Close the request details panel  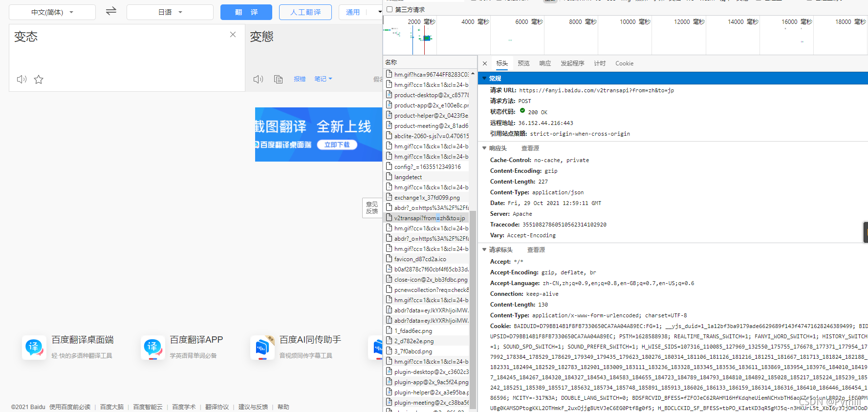pos(484,63)
